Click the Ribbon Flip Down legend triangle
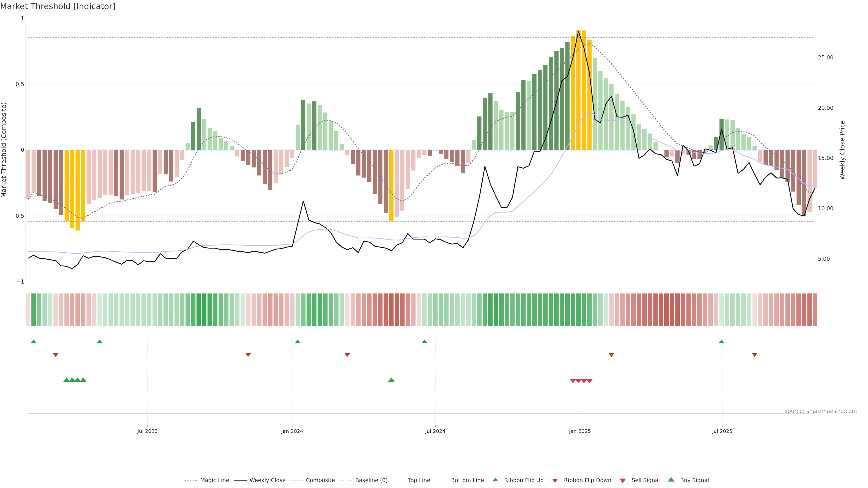 [555, 480]
